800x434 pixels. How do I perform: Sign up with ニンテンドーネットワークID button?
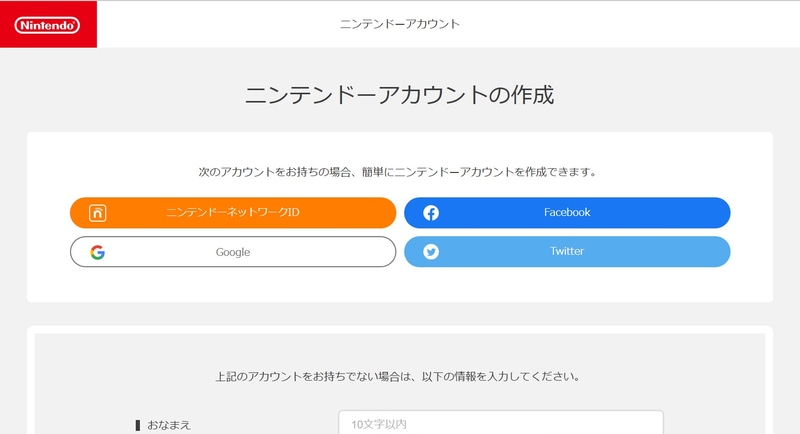pos(233,213)
